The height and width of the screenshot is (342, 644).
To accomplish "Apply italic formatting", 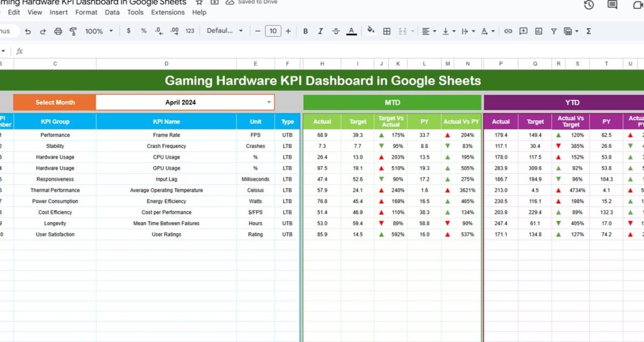I will (x=320, y=31).
